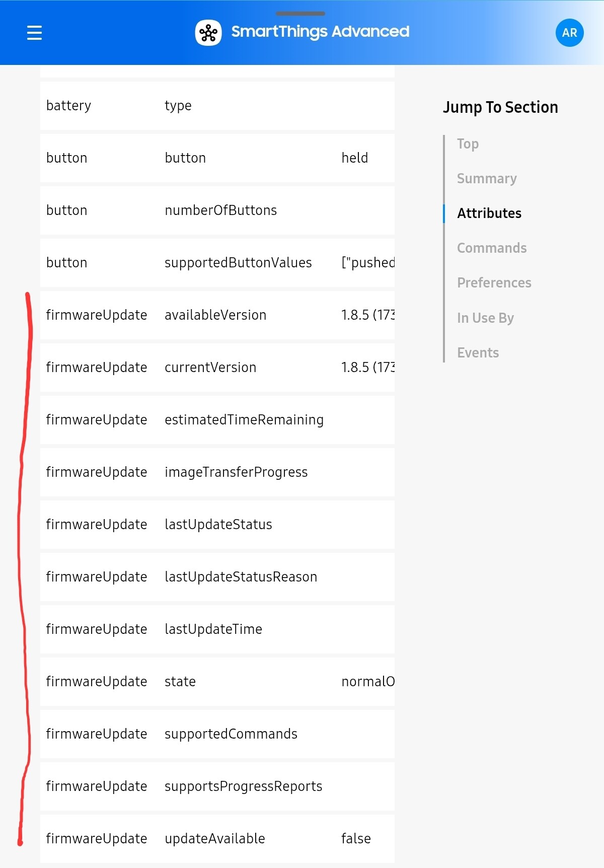Viewport: 604px width, 868px height.
Task: Click the button held value
Action: 354,158
